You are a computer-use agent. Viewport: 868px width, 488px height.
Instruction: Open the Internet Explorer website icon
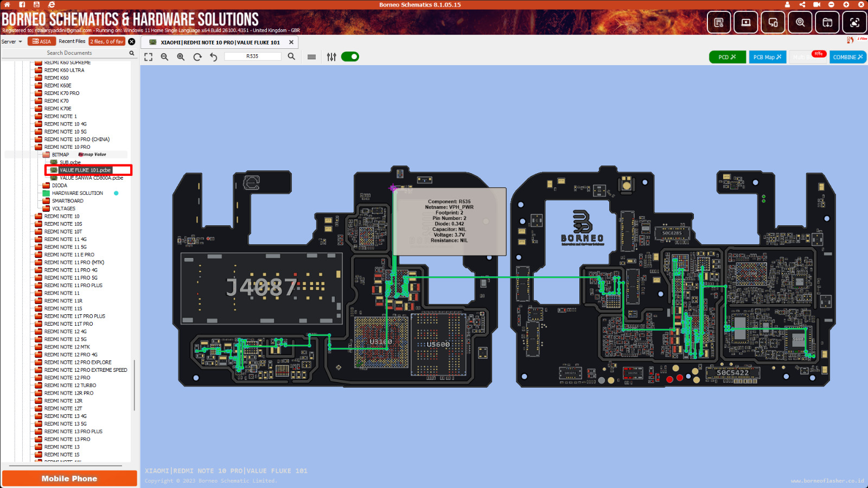52,4
